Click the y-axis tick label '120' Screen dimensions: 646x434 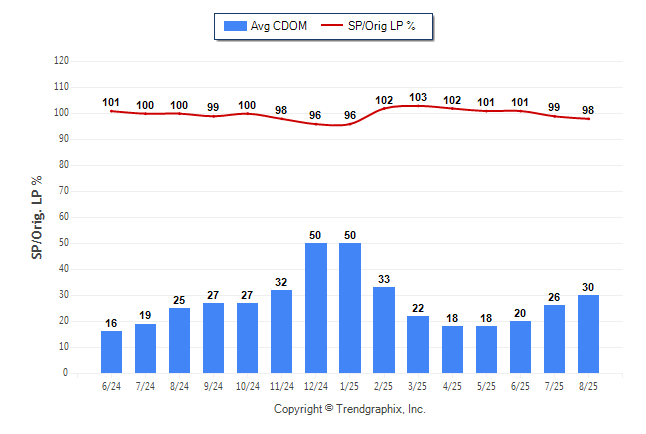point(61,61)
